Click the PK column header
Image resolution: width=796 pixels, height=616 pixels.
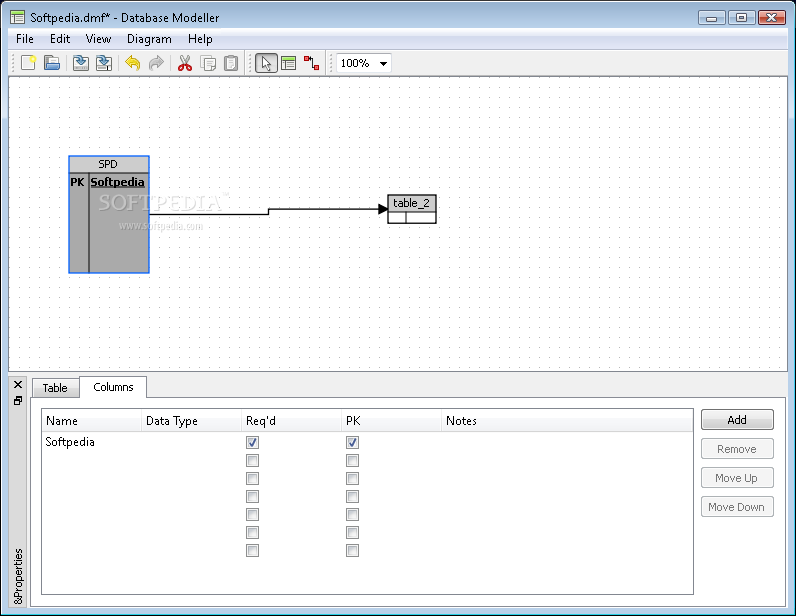[391, 421]
